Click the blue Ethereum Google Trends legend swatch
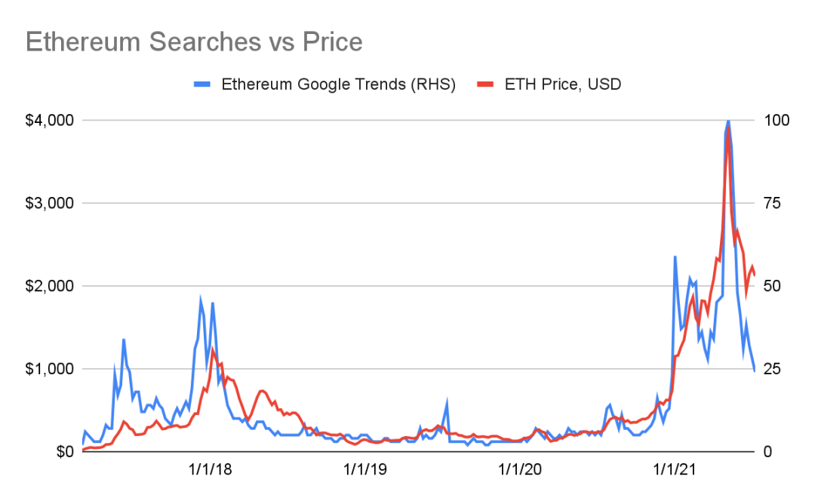 (x=202, y=85)
